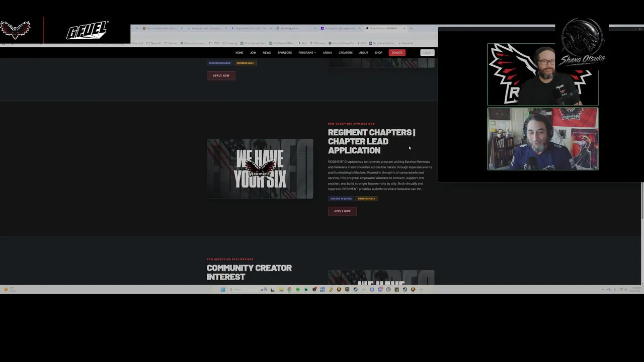This screenshot has width=644, height=362.
Task: Open the NEWS section from navbar
Action: pos(267,53)
